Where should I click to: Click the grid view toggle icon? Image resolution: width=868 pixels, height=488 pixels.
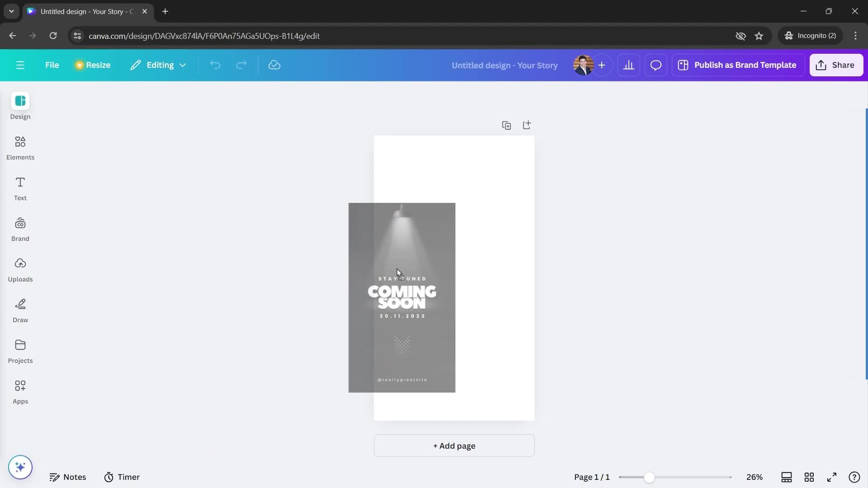809,477
